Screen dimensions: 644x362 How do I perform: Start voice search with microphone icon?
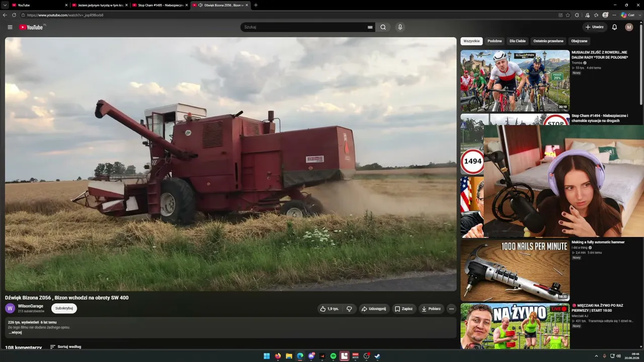[x=400, y=27]
